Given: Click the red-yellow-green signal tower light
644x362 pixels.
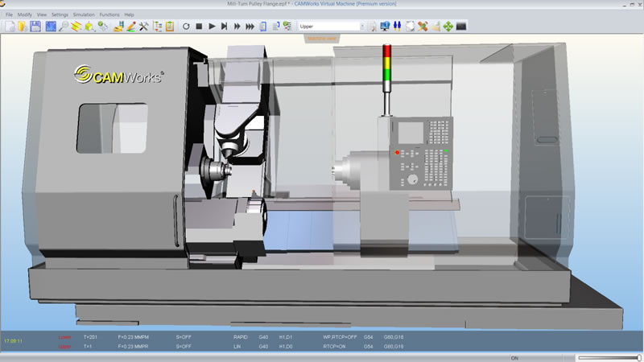Looking at the screenshot, I should click(386, 68).
